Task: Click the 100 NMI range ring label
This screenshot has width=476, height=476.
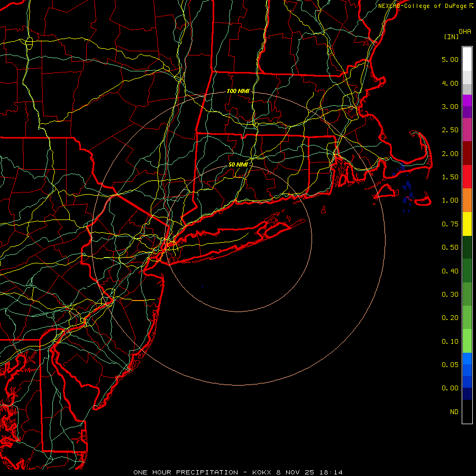Action: tap(238, 91)
